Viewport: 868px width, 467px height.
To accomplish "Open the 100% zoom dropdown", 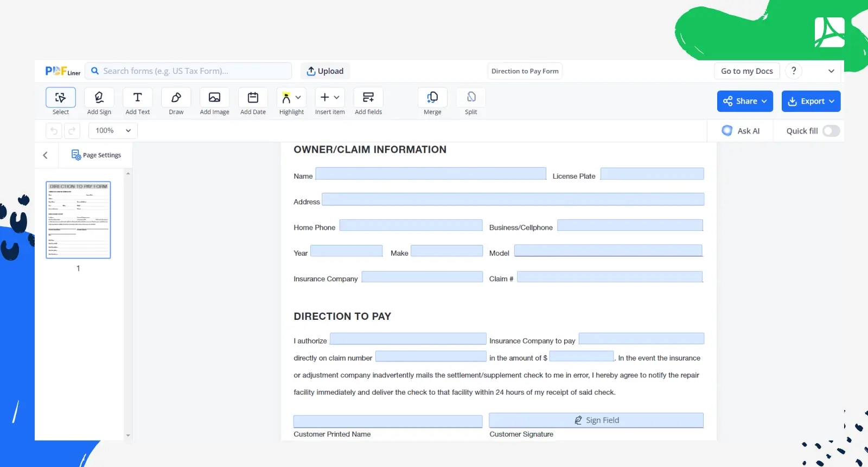I will point(113,131).
